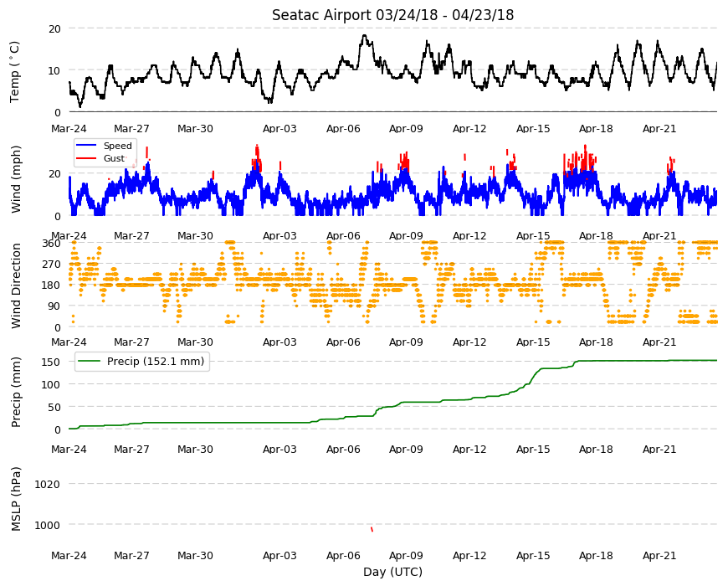The image size is (728, 586).
Task: Click the red MSLP data point
Action: 372,529
